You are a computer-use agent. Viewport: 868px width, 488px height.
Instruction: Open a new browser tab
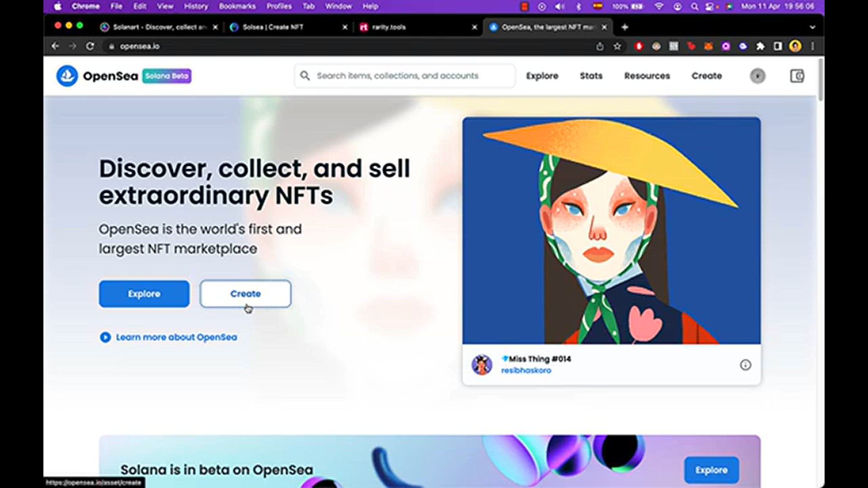click(625, 27)
